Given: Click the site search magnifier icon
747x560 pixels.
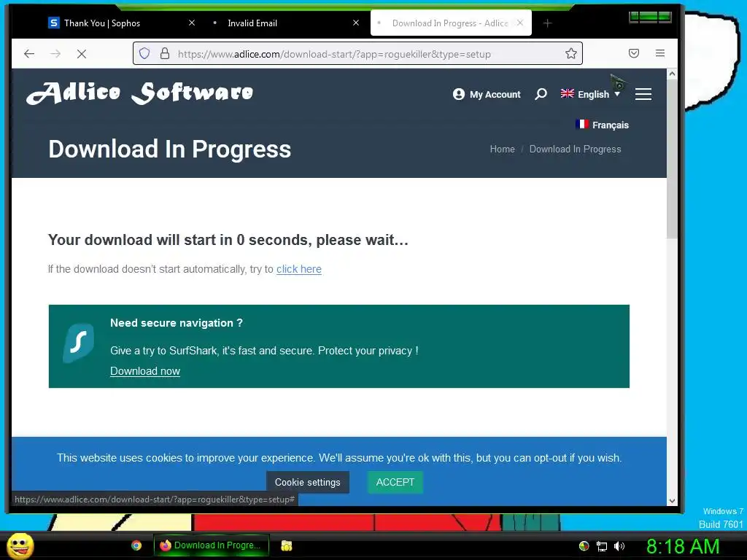Looking at the screenshot, I should pos(541,94).
